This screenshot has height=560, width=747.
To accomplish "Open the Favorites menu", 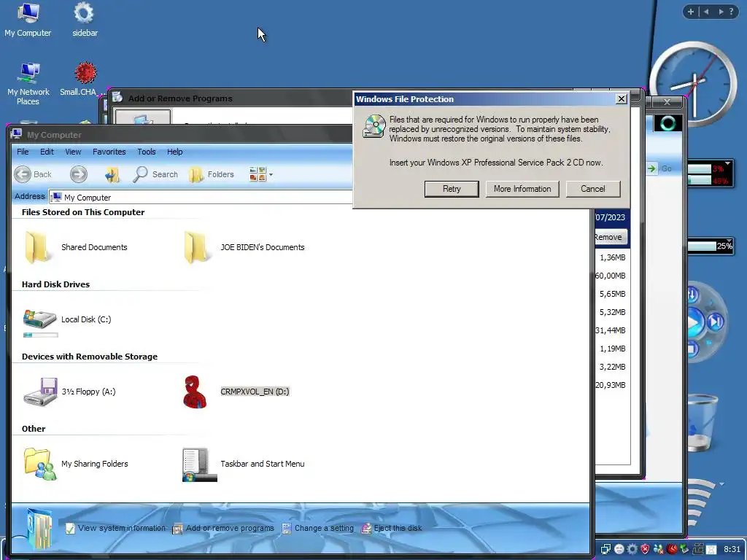I will (109, 152).
